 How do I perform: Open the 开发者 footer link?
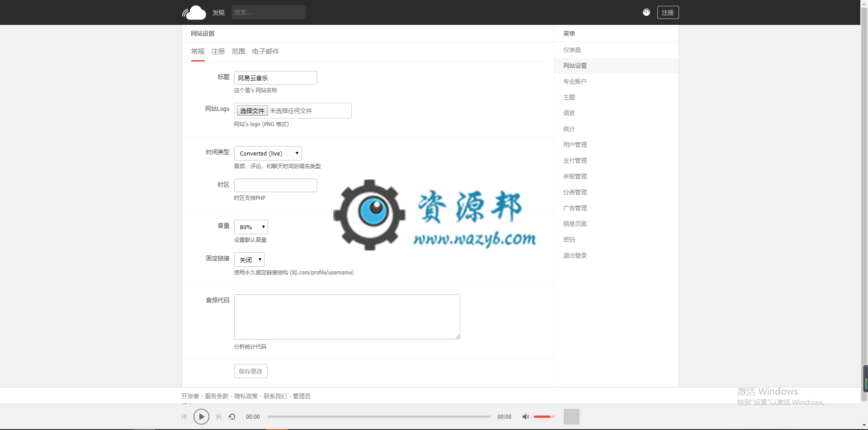[x=190, y=396]
